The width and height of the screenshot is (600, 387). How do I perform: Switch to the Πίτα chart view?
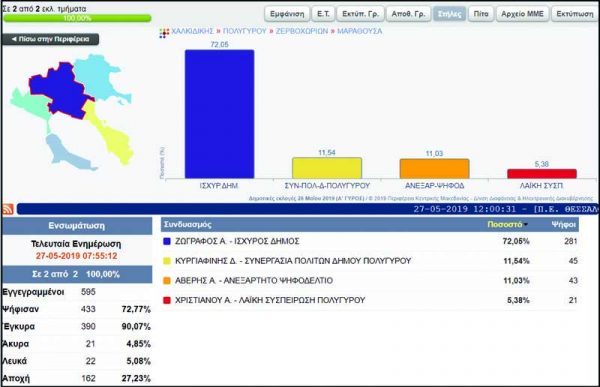tap(481, 14)
